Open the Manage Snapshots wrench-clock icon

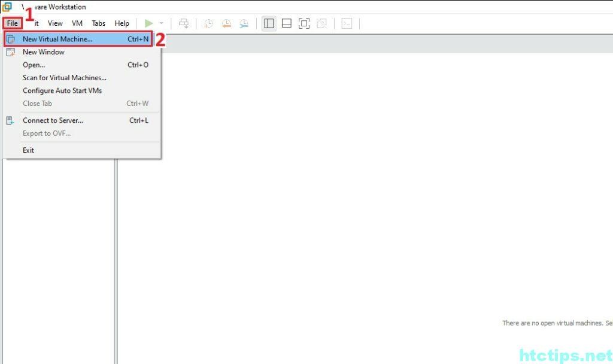[244, 23]
